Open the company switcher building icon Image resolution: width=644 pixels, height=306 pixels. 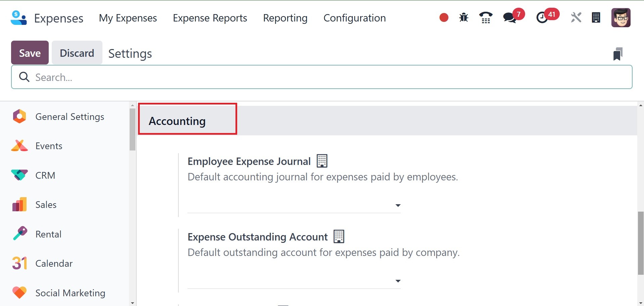point(596,17)
